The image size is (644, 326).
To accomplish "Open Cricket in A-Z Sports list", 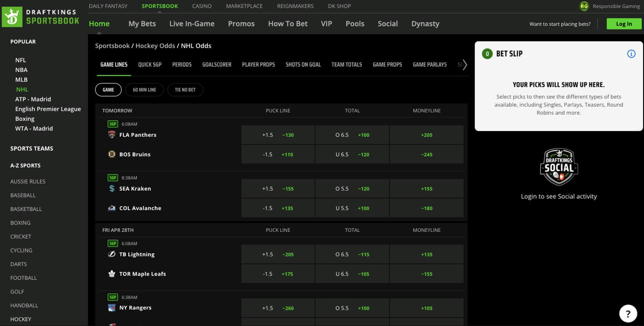I will [x=21, y=236].
